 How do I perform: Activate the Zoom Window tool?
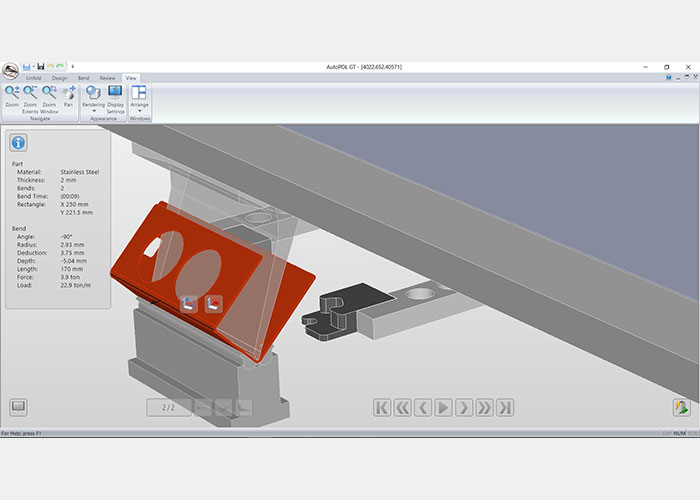coord(49,96)
